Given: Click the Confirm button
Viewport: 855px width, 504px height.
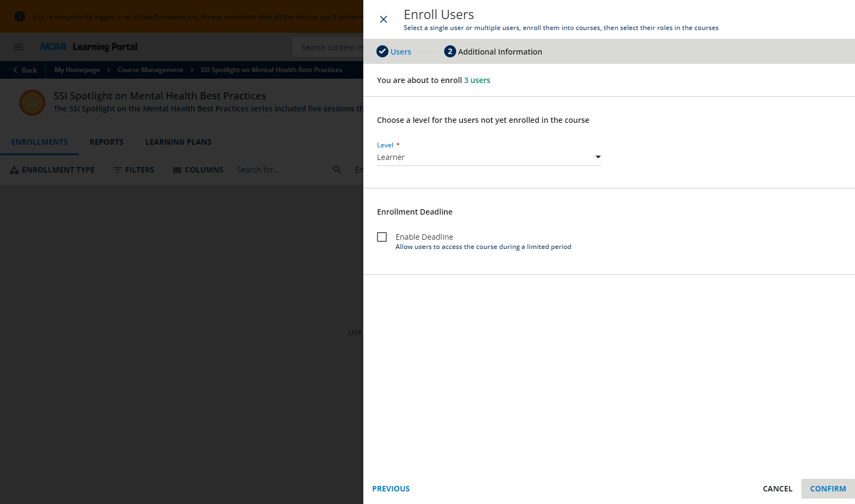Looking at the screenshot, I should [828, 489].
